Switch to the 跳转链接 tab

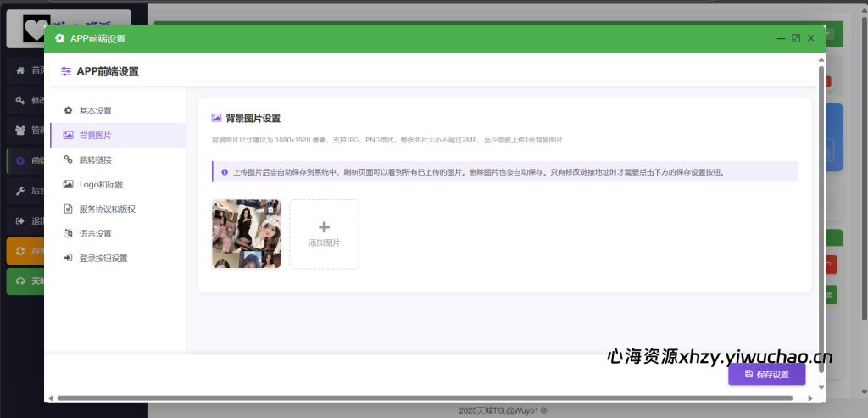pos(95,159)
